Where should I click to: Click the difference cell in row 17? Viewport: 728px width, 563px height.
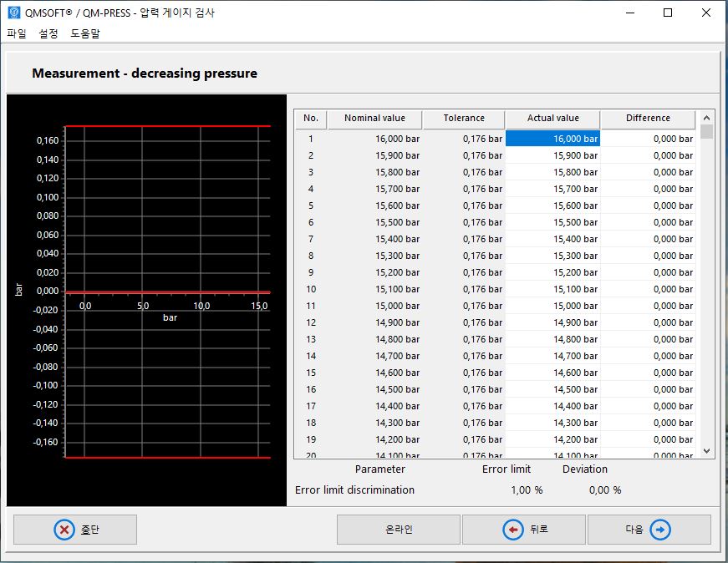pos(648,406)
